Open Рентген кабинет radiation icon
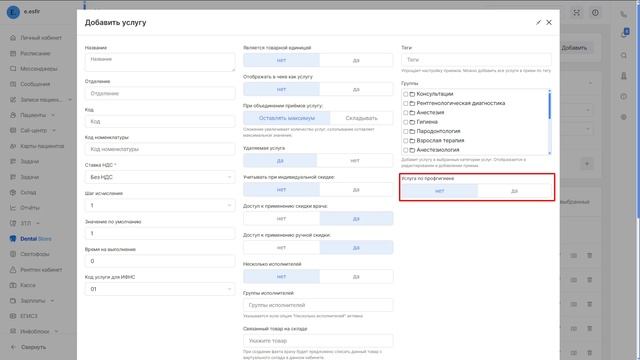 pyautogui.click(x=13, y=270)
